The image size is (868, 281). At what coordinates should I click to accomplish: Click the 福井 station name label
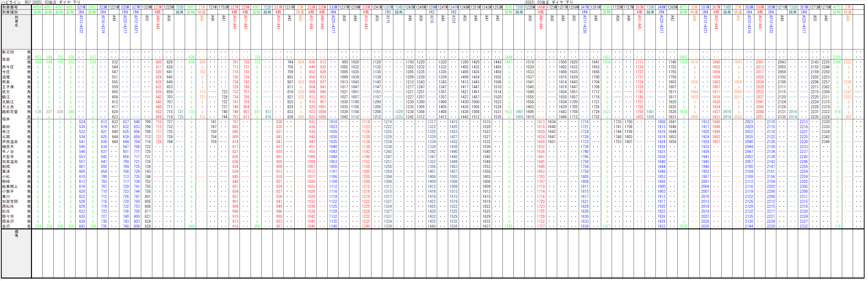pos(6,119)
